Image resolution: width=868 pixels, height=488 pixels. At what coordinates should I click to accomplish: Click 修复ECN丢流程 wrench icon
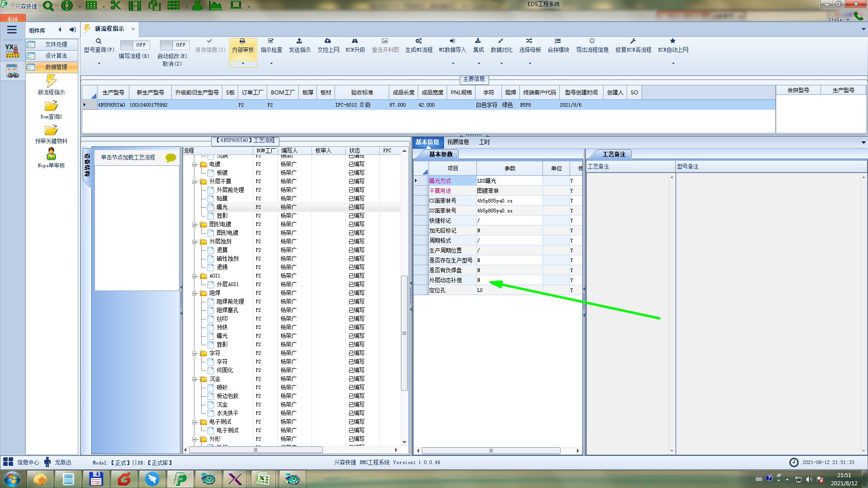pos(633,41)
